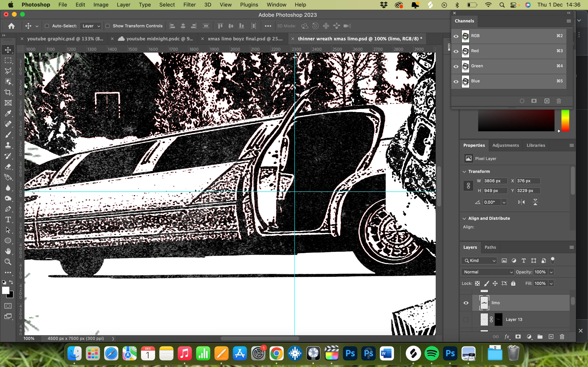Viewport: 588px width, 367px height.
Task: Select the Eyedropper tool
Action: pos(8,113)
